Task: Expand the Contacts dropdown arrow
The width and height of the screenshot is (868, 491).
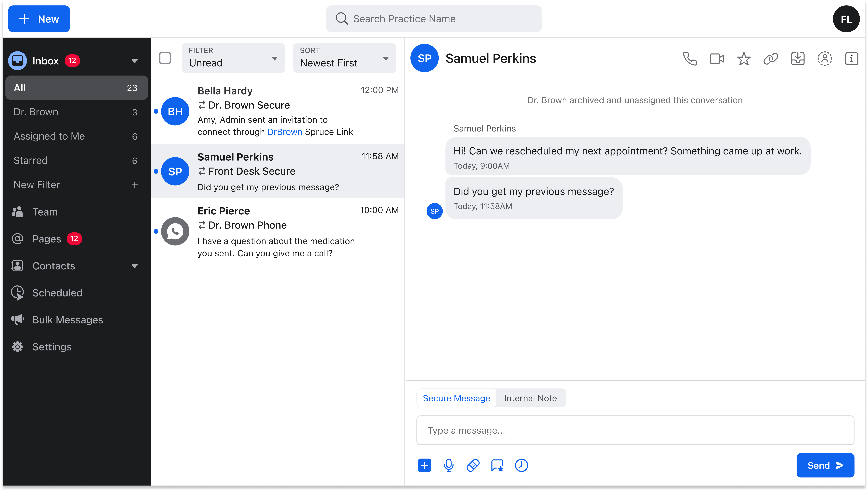Action: coord(134,266)
